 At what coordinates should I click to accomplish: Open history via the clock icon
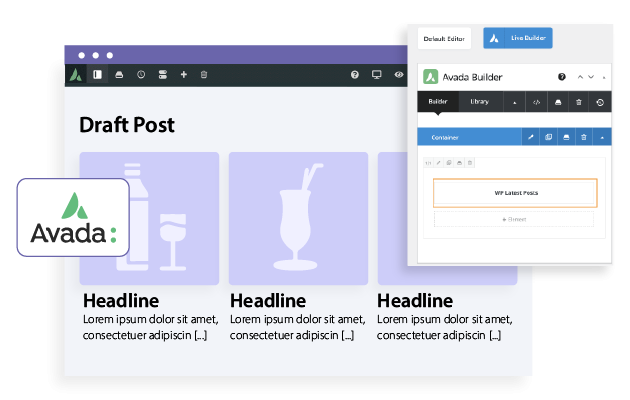click(141, 74)
